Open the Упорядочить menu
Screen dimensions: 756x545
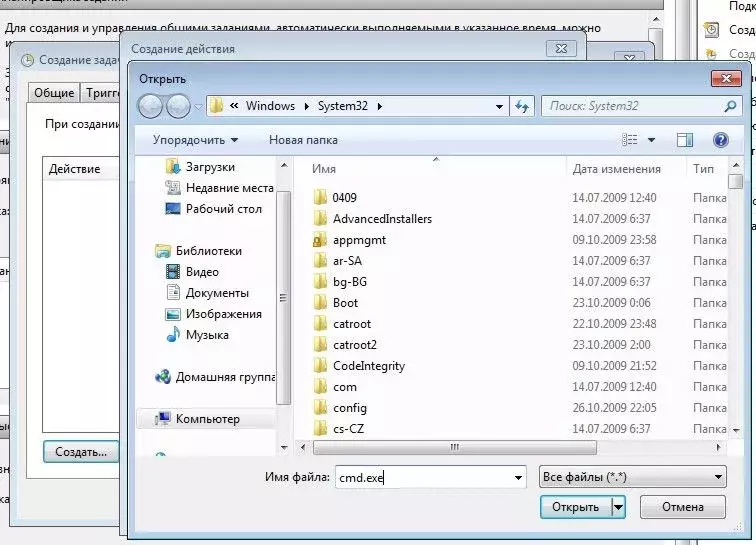click(195, 140)
